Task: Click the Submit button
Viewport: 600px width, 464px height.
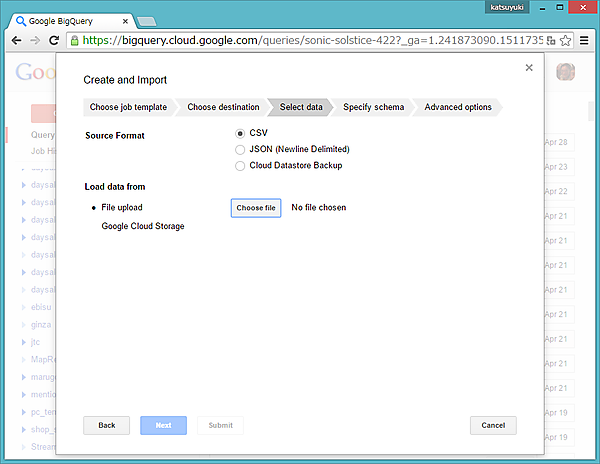Action: pos(220,425)
